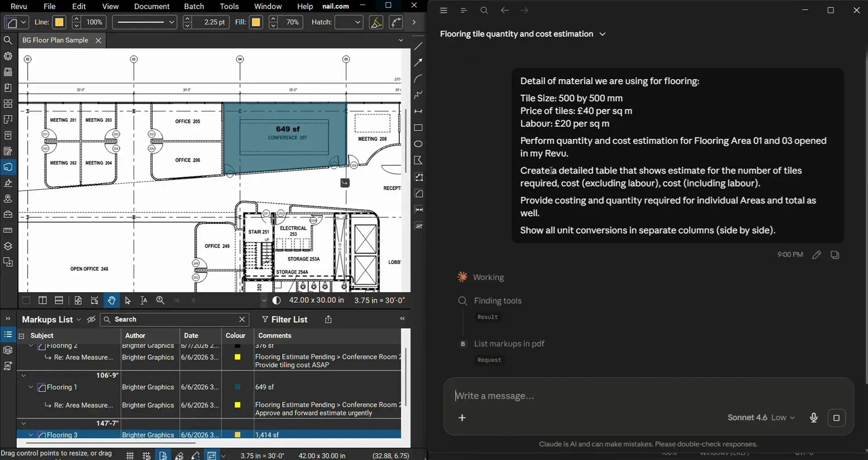Click the Write a message input field

click(x=647, y=396)
